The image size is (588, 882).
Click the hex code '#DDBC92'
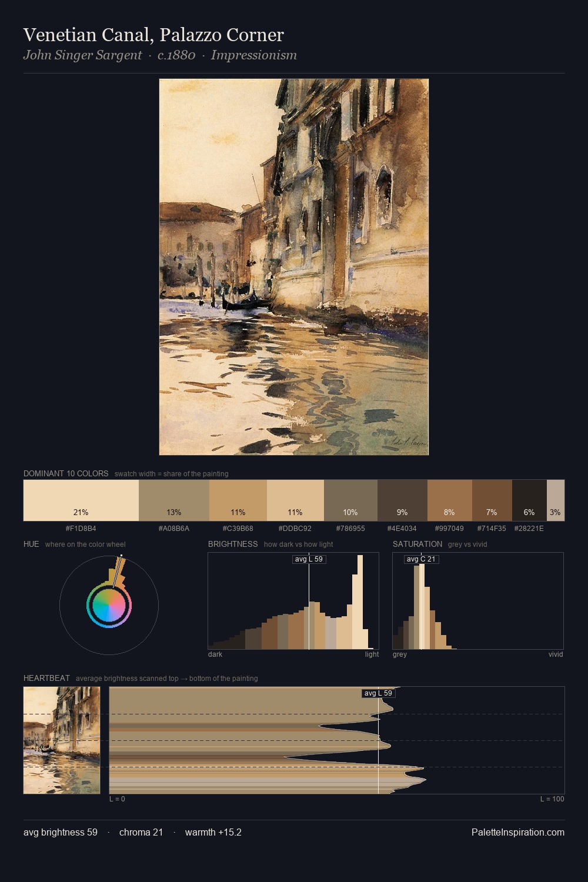[x=295, y=529]
